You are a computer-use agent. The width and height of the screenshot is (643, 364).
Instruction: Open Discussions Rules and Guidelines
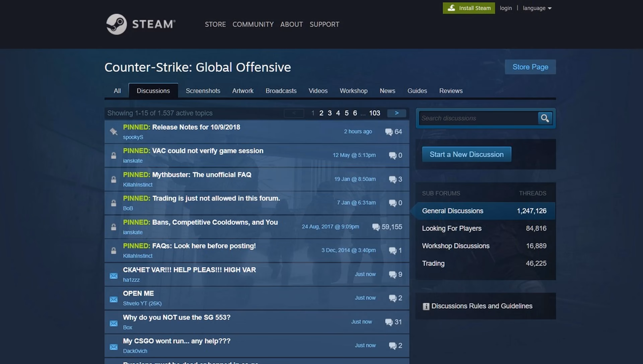482,306
